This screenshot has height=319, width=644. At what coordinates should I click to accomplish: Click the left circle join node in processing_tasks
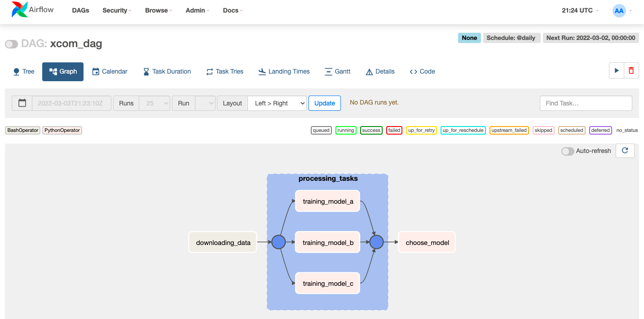pos(278,242)
